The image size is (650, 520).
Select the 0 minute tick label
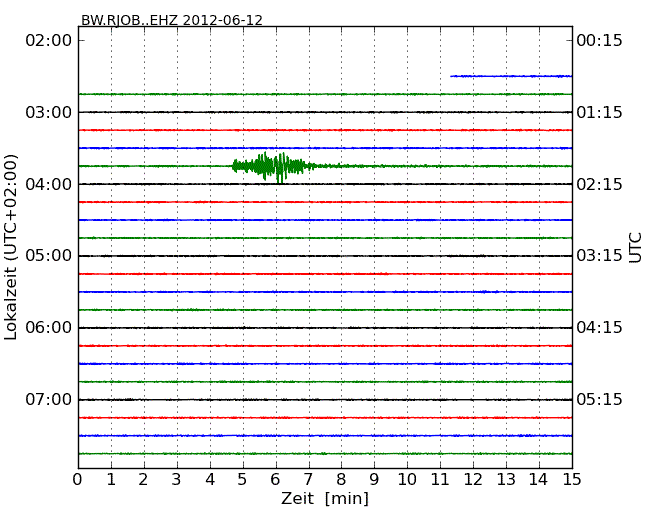[78, 480]
